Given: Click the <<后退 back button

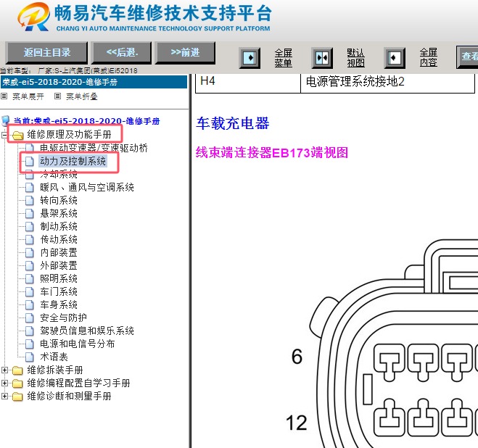Looking at the screenshot, I should pos(122,53).
